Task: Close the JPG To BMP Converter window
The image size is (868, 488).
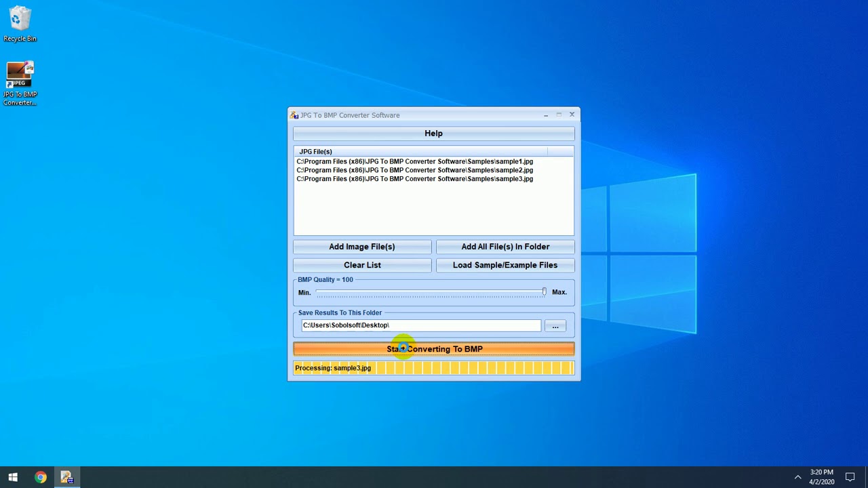Action: pyautogui.click(x=572, y=115)
